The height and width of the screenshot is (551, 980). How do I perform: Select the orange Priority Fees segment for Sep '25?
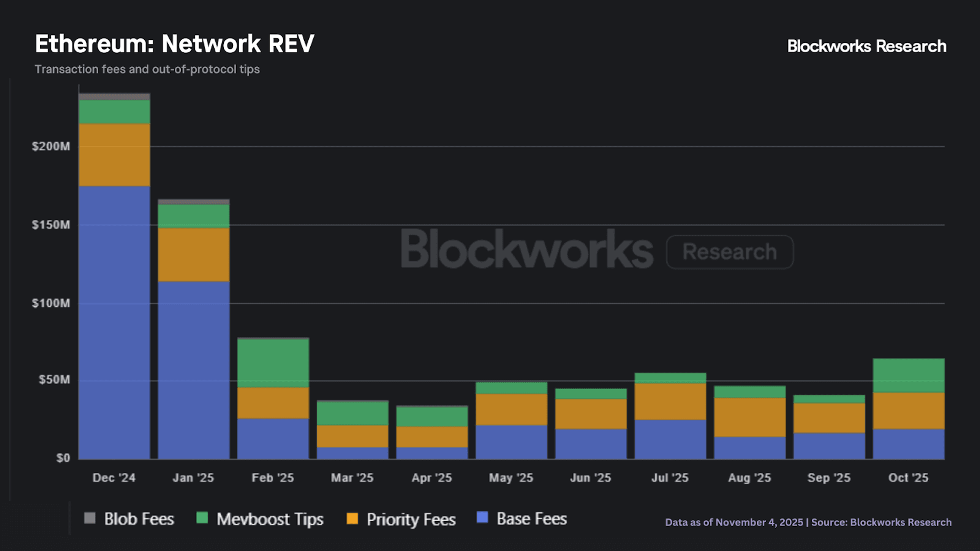click(x=829, y=418)
